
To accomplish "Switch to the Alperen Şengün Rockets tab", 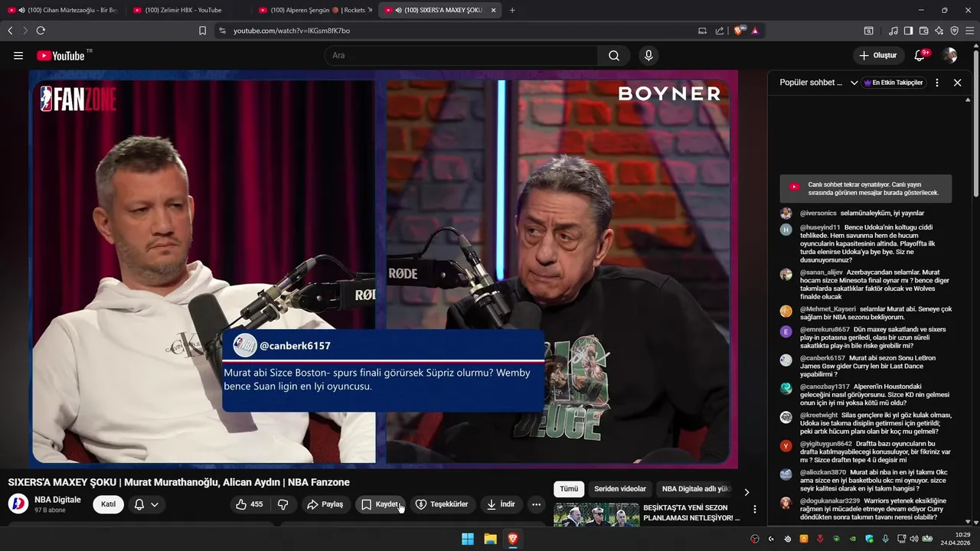I will (x=315, y=10).
